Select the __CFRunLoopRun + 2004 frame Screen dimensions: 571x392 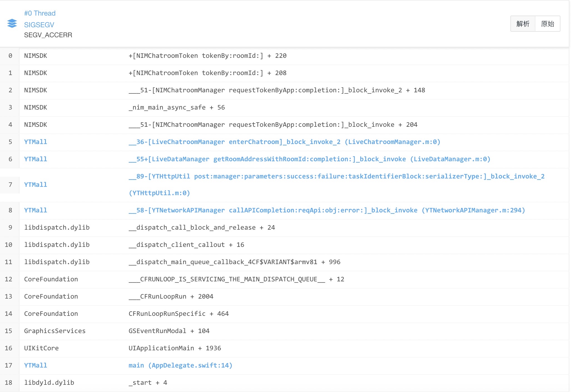171,297
